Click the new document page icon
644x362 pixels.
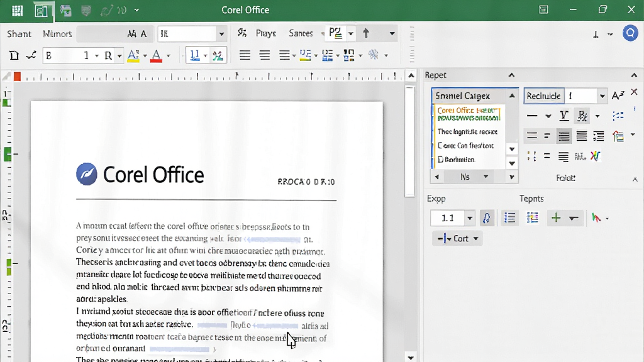click(14, 55)
